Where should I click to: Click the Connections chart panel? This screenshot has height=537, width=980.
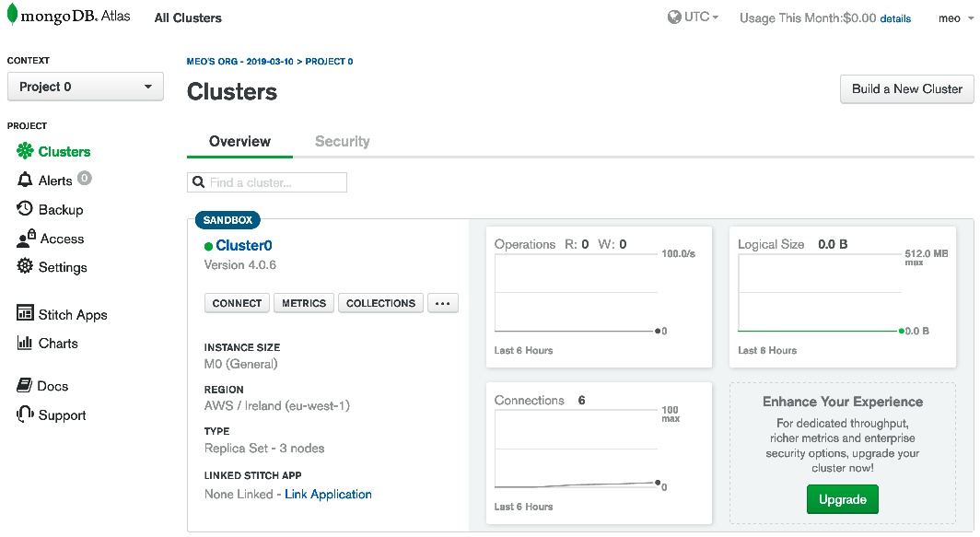tap(599, 453)
